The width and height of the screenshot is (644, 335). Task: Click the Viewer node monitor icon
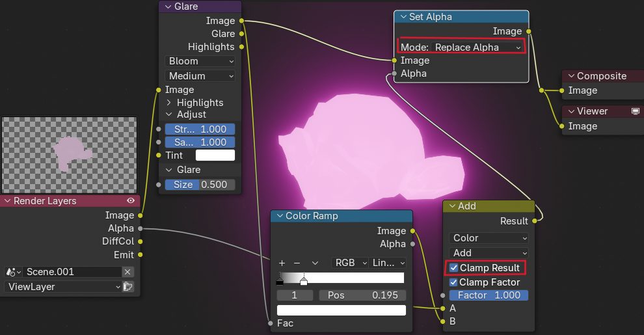point(636,111)
